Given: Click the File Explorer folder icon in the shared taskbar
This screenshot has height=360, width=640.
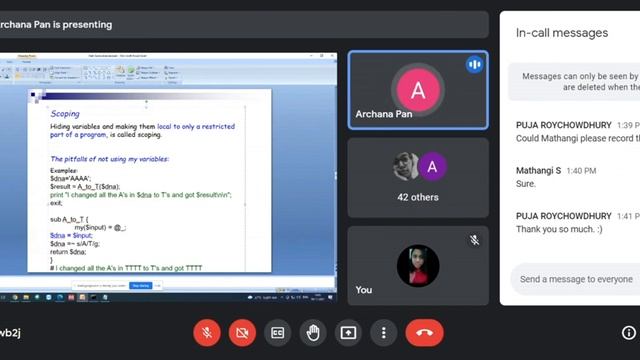Looking at the screenshot, I should 26,298.
